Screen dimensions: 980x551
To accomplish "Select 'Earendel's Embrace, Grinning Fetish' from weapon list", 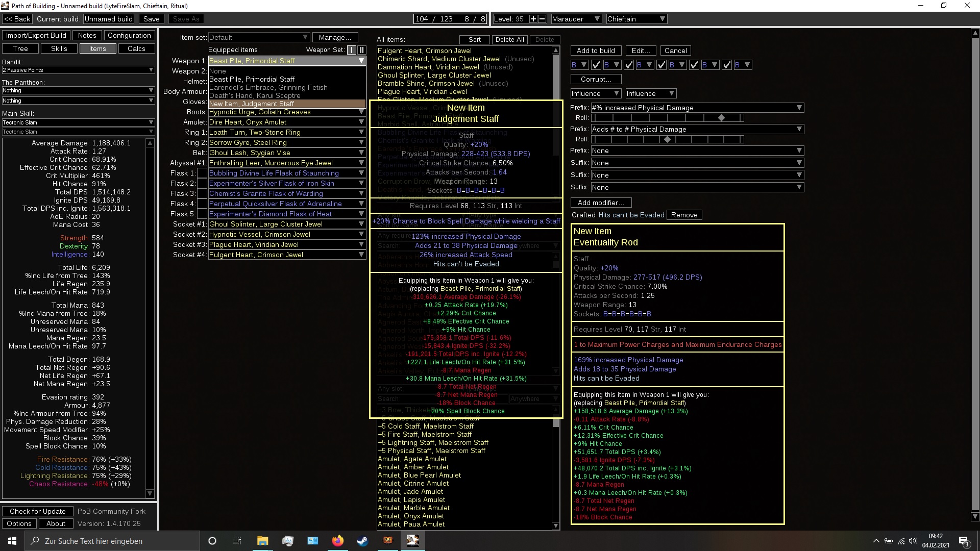I will tap(287, 87).
